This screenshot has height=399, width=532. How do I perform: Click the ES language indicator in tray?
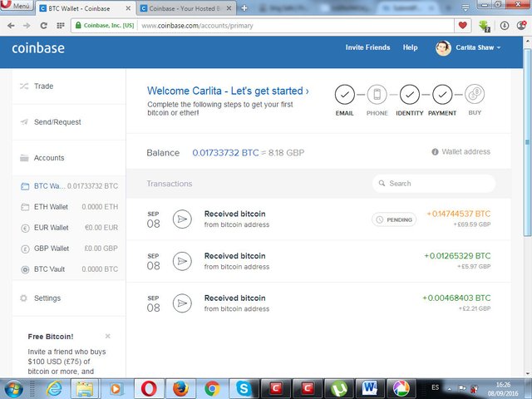pos(435,387)
